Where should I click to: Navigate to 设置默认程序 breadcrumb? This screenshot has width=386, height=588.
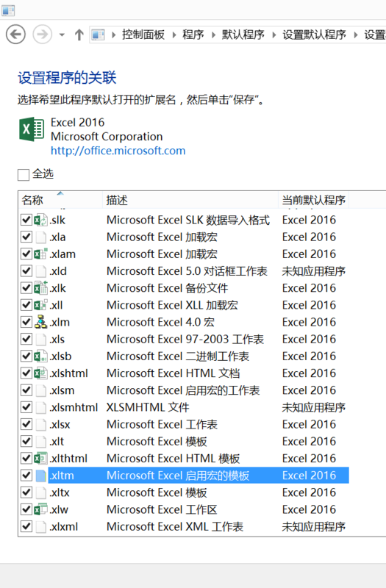(x=314, y=35)
